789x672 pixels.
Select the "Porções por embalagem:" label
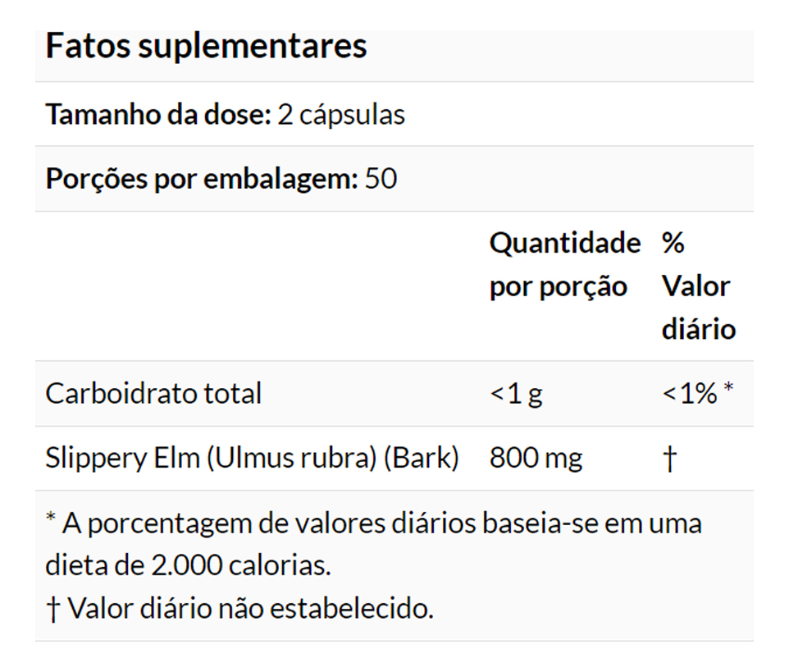pyautogui.click(x=202, y=179)
